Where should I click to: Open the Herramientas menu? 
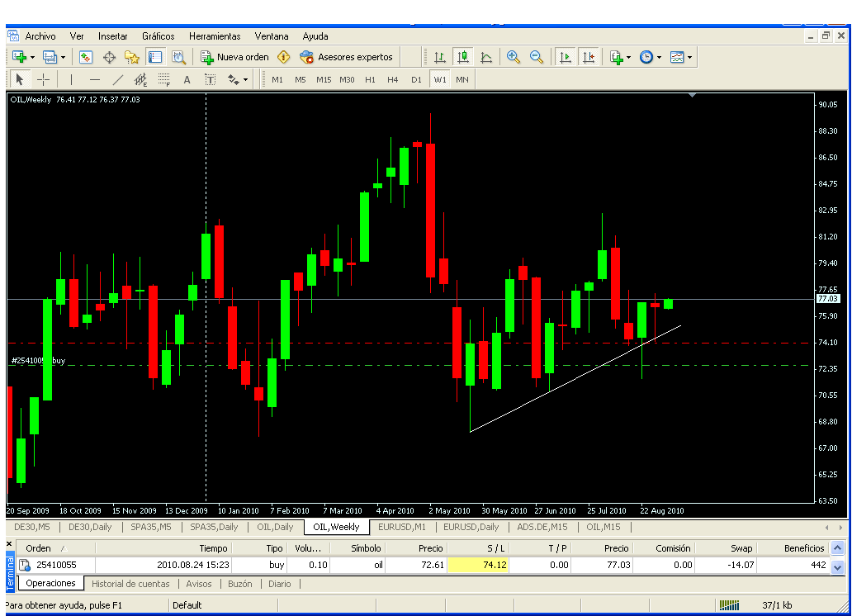(x=215, y=36)
